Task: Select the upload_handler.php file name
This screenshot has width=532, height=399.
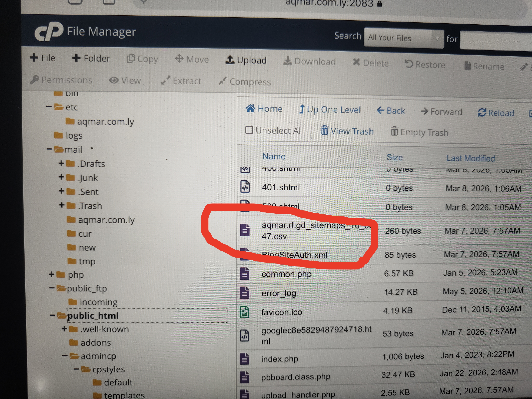Action: tap(298, 395)
